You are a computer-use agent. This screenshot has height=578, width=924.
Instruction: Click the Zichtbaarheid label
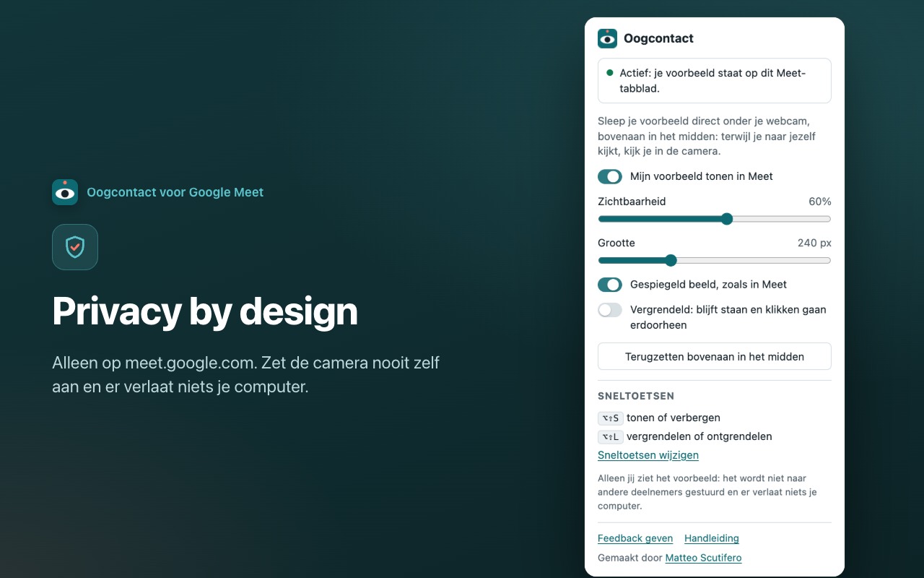click(632, 202)
